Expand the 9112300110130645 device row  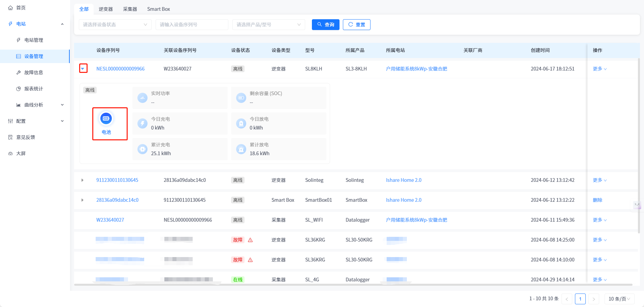pyautogui.click(x=83, y=180)
